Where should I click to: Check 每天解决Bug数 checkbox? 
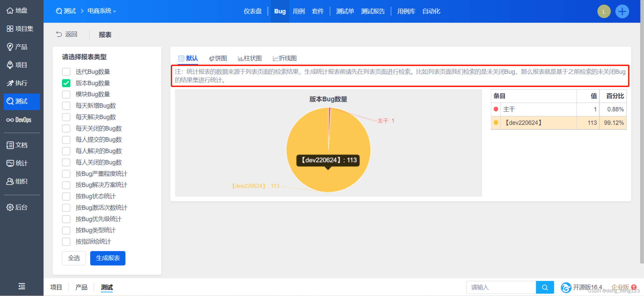coord(66,117)
